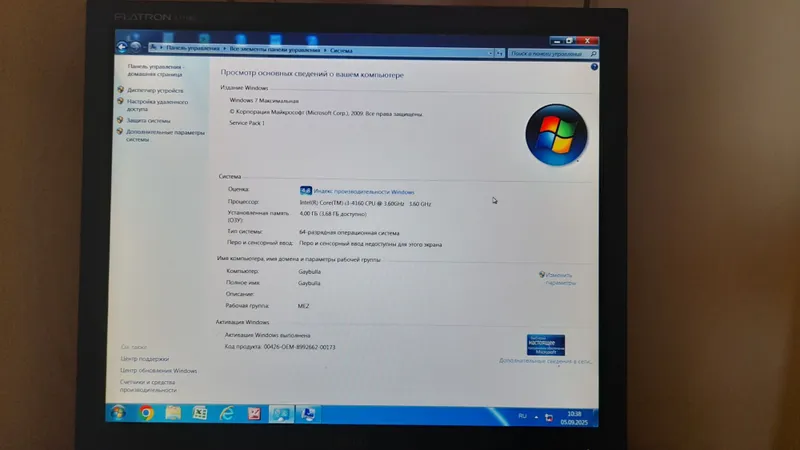Open Счетчики и средства производительности link
This screenshot has height=450, width=800.
pos(148,386)
